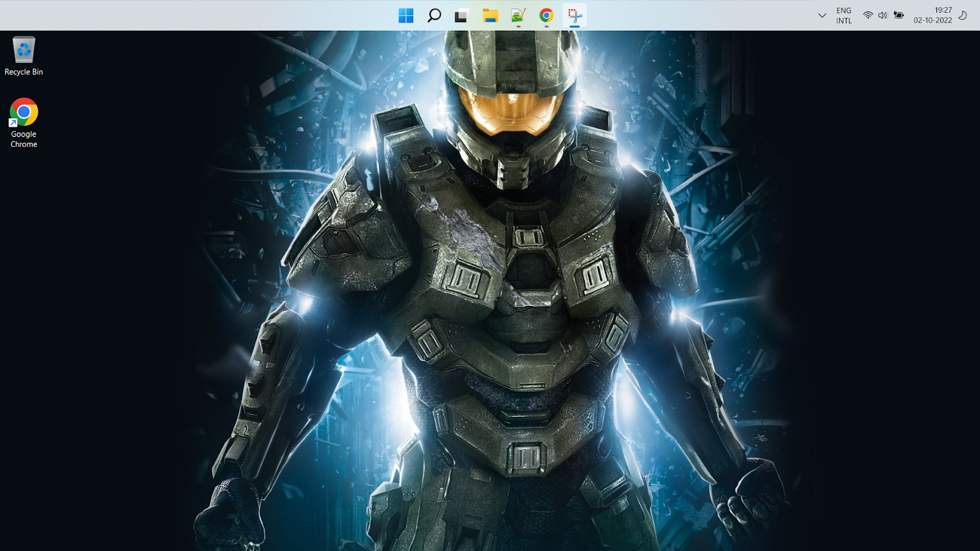Viewport: 980px width, 551px height.
Task: Click the focus assist moon icon
Action: coord(963,15)
